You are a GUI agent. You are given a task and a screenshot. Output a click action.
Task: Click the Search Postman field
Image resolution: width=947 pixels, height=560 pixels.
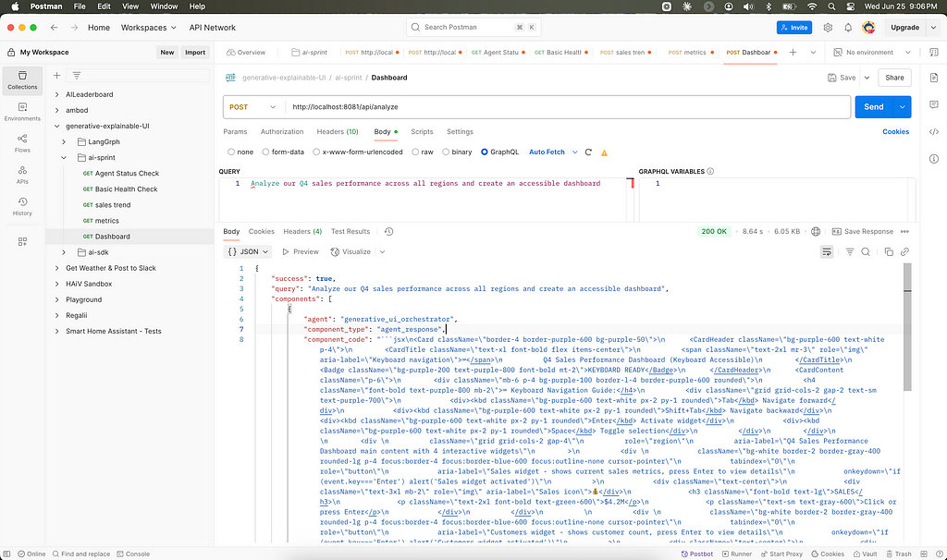coord(473,27)
